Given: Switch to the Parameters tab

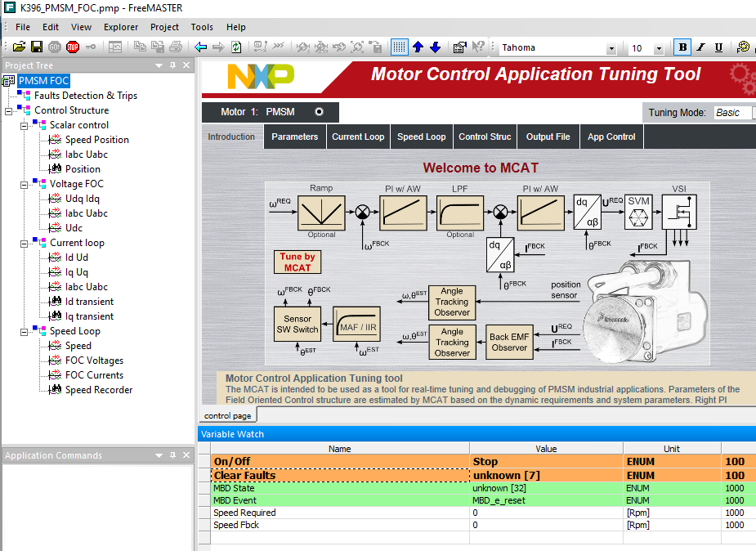Looking at the screenshot, I should pos(294,137).
